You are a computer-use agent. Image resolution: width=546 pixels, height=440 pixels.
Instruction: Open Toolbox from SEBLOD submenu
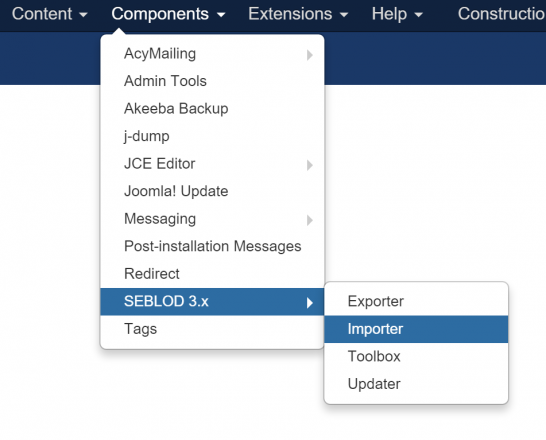(x=416, y=356)
